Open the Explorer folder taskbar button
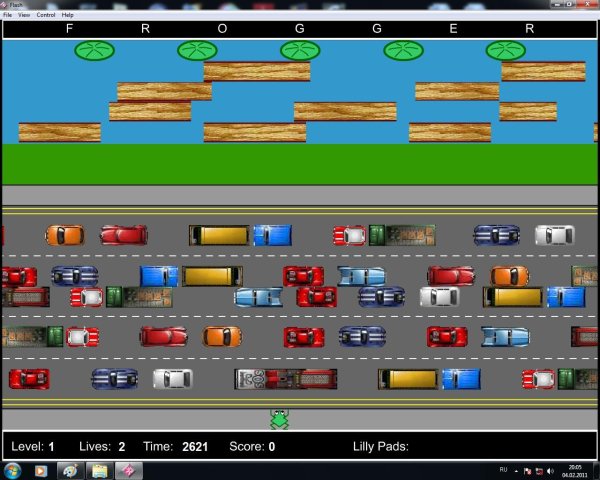 [x=99, y=471]
